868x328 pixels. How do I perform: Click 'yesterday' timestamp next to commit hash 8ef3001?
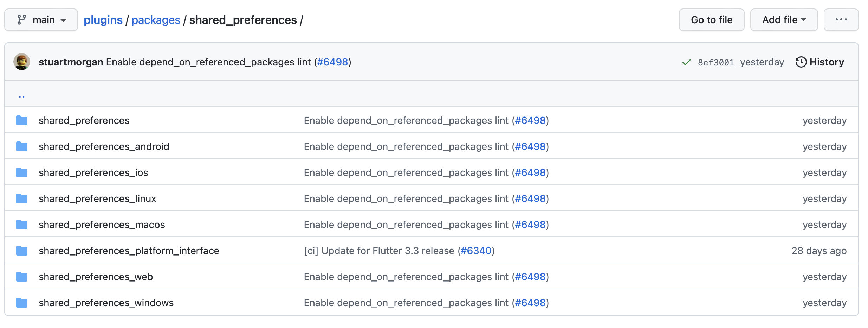762,62
